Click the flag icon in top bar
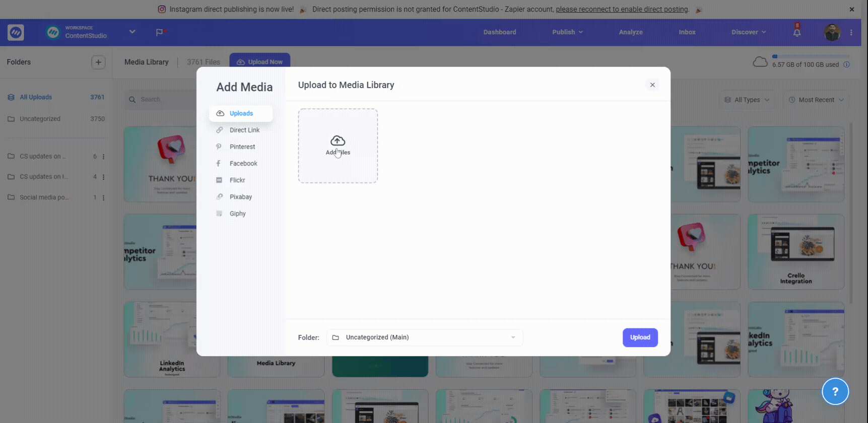868x423 pixels. coord(160,32)
